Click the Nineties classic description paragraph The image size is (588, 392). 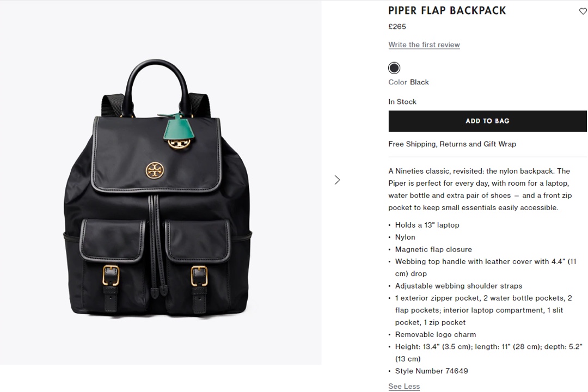click(x=480, y=189)
